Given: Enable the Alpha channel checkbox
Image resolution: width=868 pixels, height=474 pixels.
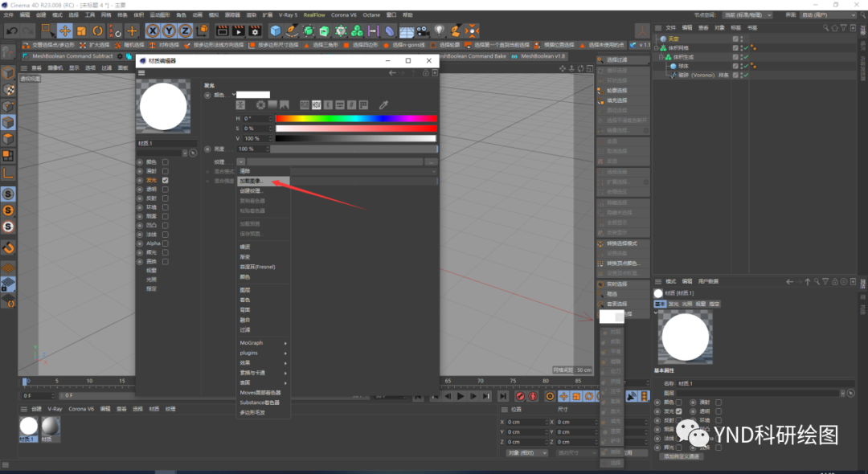Looking at the screenshot, I should (x=165, y=243).
